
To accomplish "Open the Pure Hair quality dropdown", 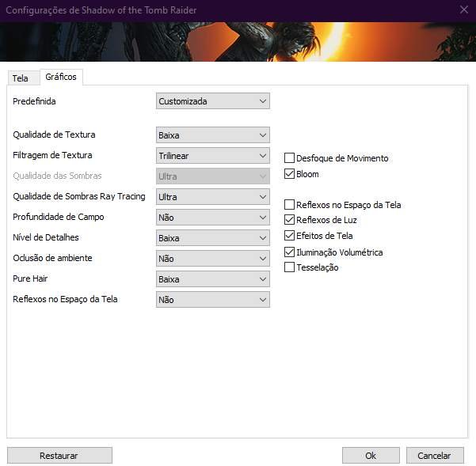I will point(212,279).
